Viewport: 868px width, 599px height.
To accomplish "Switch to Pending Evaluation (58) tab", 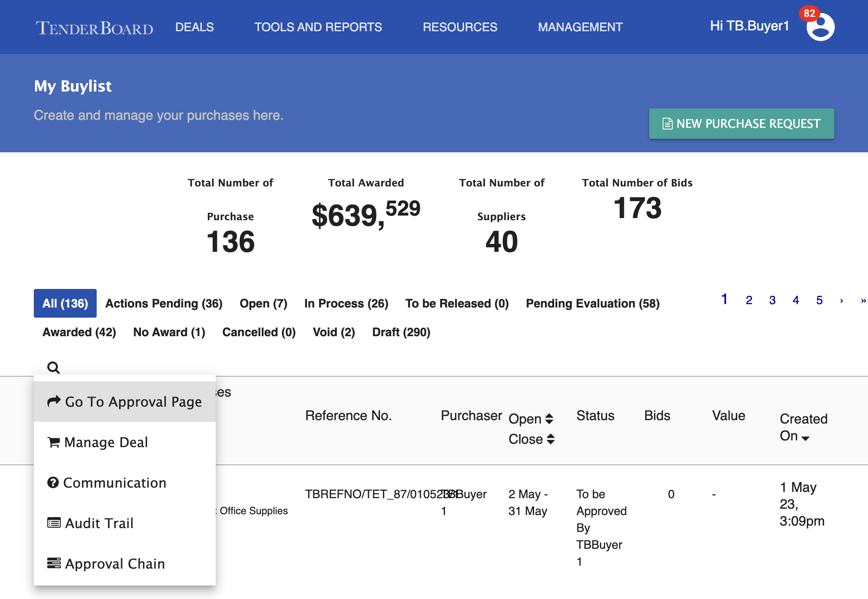I will (593, 303).
